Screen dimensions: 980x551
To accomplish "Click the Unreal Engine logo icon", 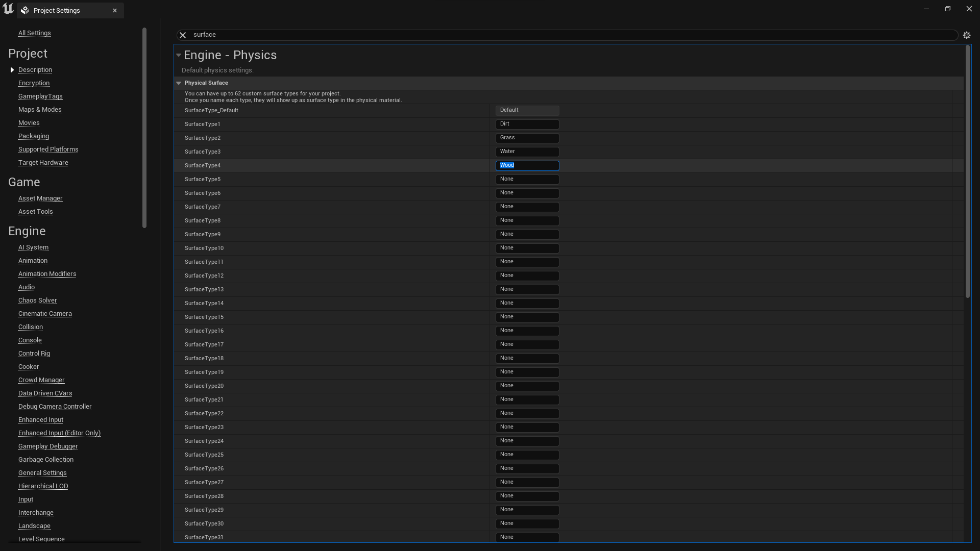I will (x=8, y=8).
